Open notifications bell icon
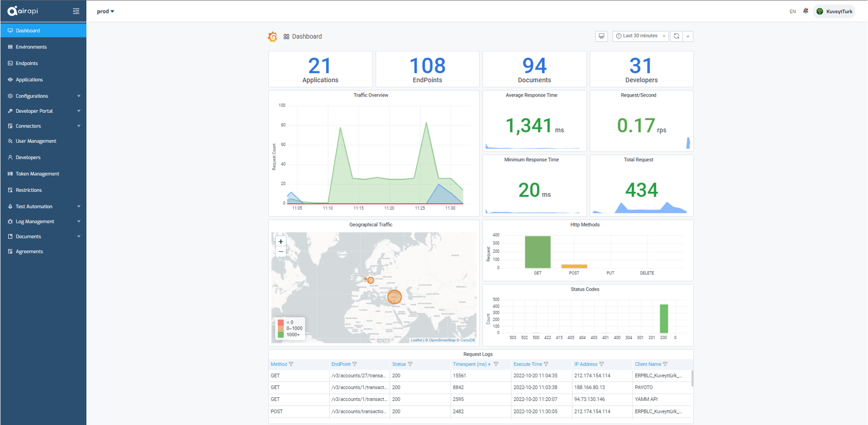 tap(806, 11)
